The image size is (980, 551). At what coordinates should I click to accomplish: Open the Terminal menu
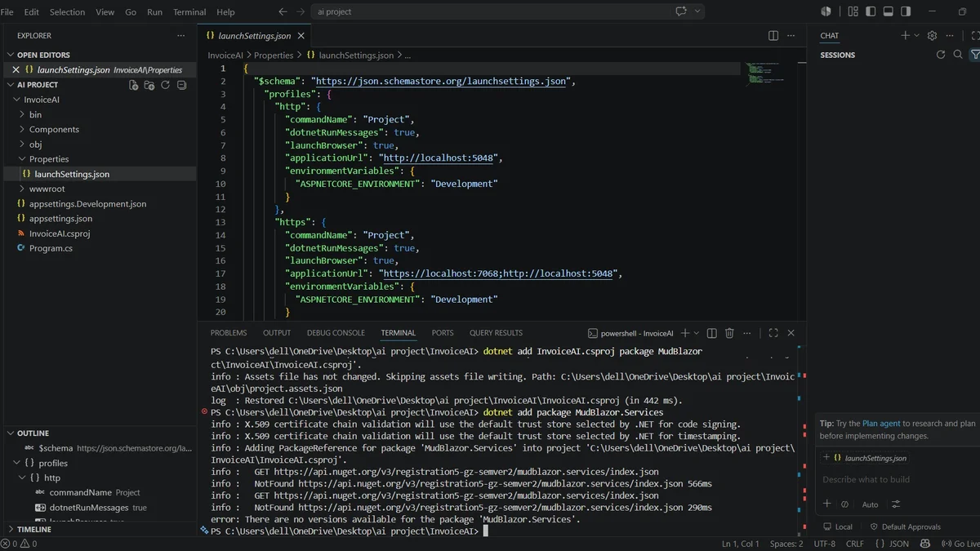(189, 12)
